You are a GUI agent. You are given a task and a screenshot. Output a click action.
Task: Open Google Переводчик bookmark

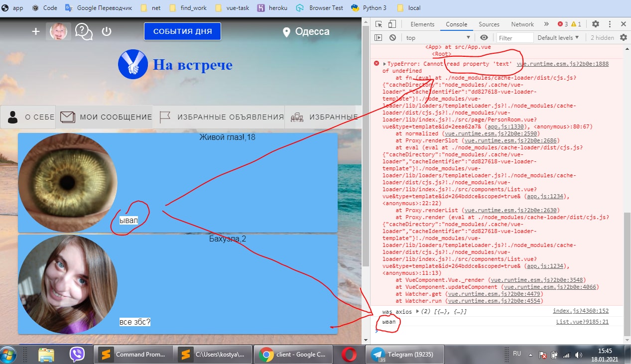pyautogui.click(x=100, y=7)
